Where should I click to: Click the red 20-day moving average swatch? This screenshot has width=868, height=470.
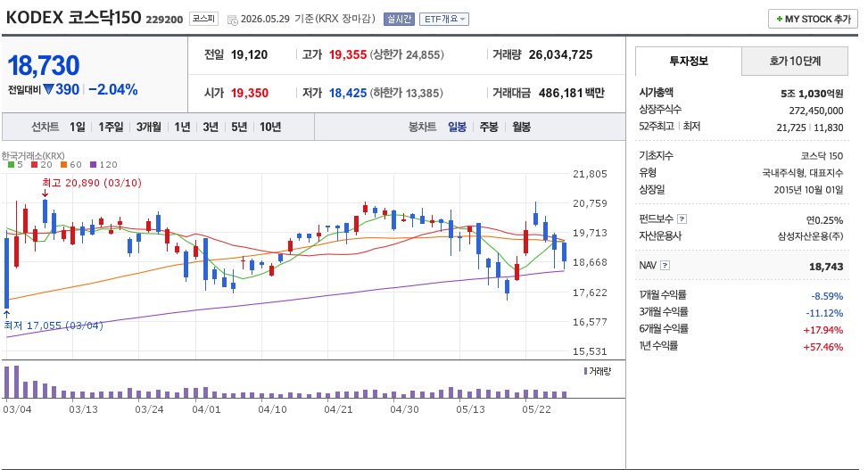coord(34,165)
